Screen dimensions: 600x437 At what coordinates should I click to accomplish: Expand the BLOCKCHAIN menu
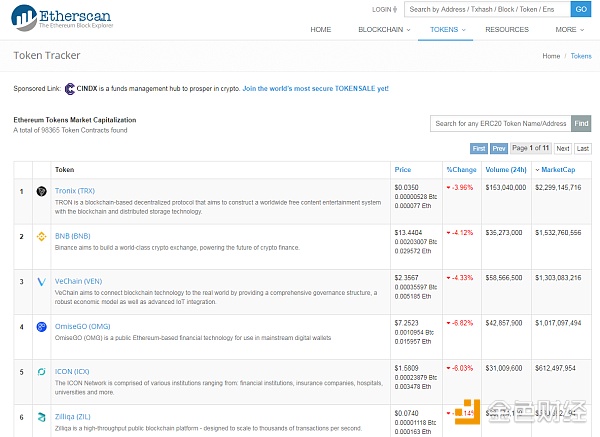click(384, 29)
